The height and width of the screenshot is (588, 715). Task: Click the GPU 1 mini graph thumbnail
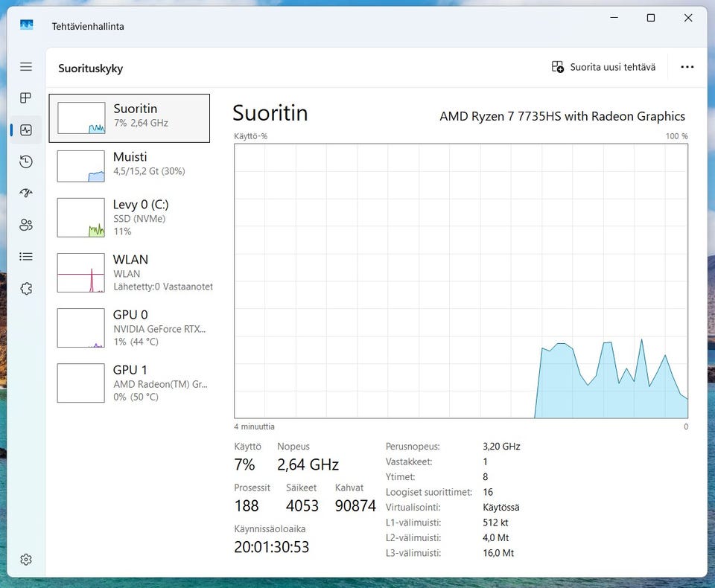[x=80, y=383]
